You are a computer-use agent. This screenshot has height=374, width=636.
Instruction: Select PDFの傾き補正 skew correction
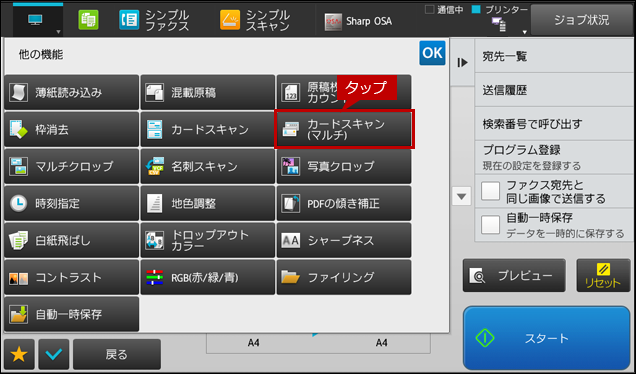click(x=344, y=204)
